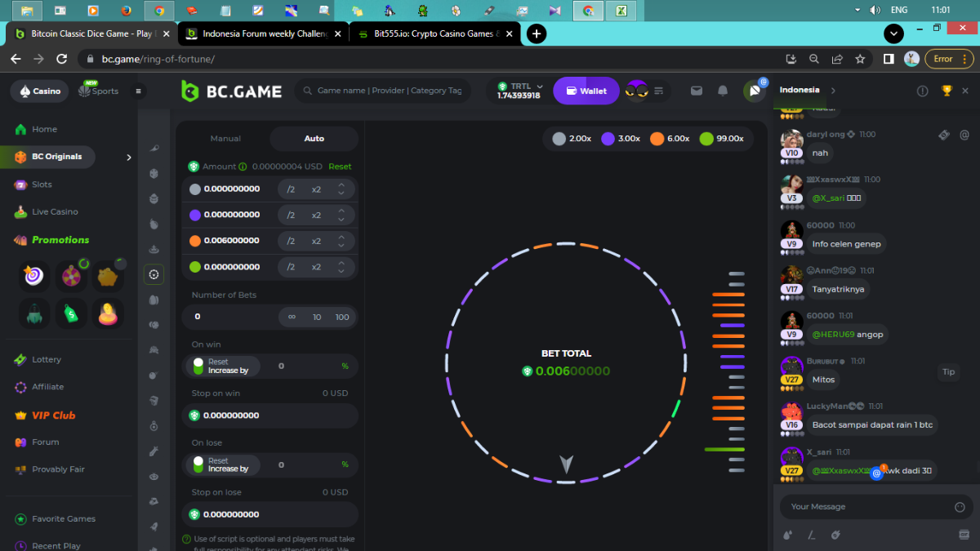Screen dimensions: 980x551
Task: Select the Ring of Fortune sidebar game icon
Action: (x=154, y=274)
